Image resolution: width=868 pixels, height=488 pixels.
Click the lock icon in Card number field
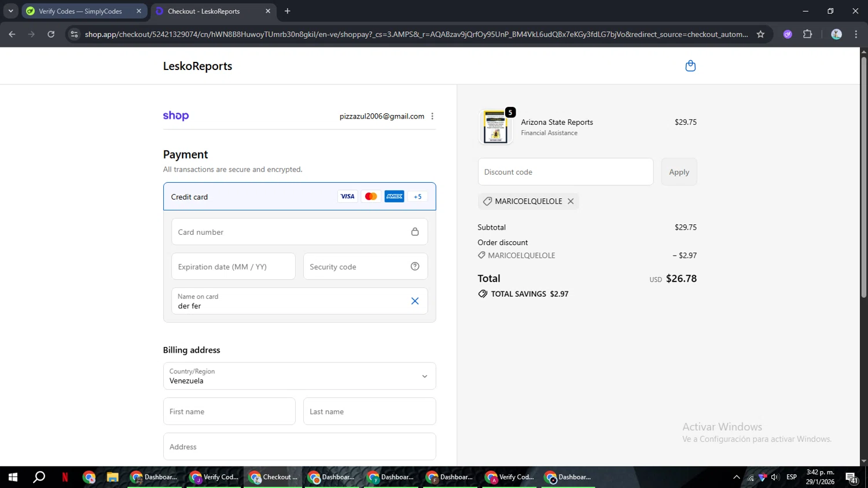tap(415, 232)
